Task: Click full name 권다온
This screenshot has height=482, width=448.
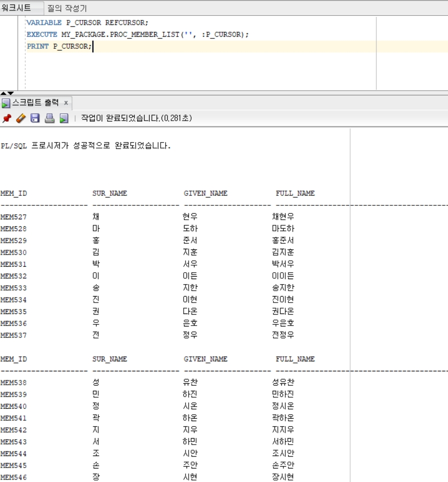Action: tap(283, 311)
